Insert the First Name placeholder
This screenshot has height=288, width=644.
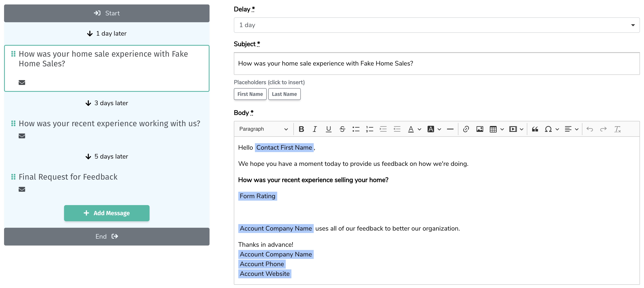click(x=250, y=94)
